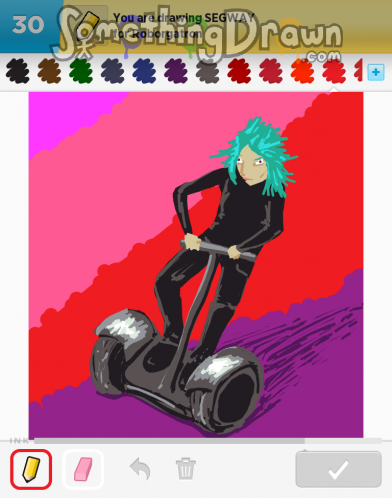Pick the dark gray color swatch

(x=207, y=71)
